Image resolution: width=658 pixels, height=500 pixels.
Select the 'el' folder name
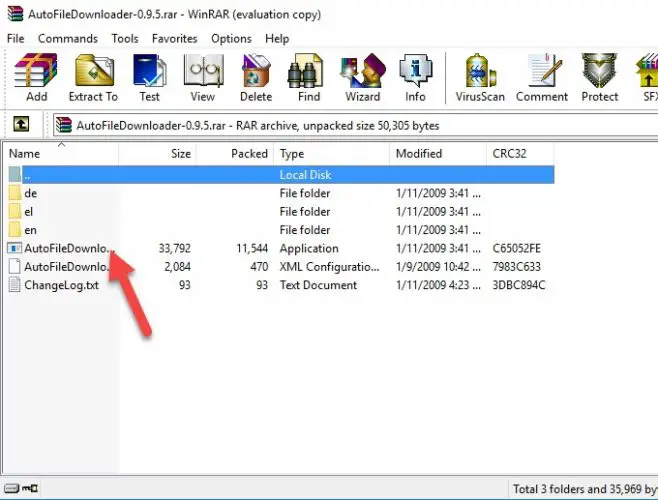[29, 212]
